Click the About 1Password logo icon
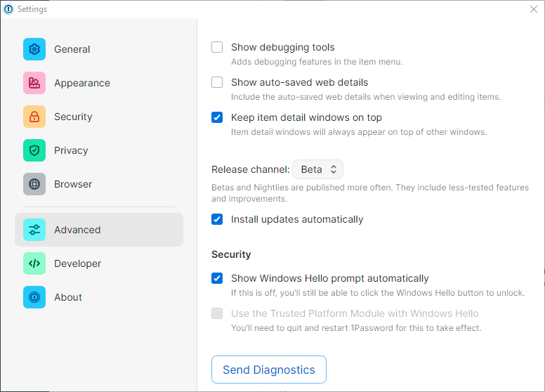Viewport: 545px width, 392px height. 34,297
